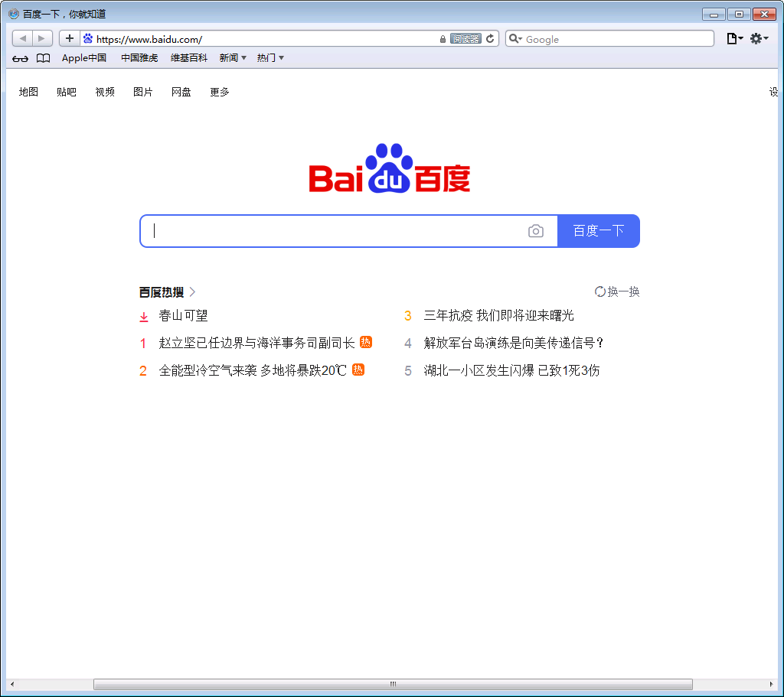Click the camera image-search icon

(x=535, y=231)
